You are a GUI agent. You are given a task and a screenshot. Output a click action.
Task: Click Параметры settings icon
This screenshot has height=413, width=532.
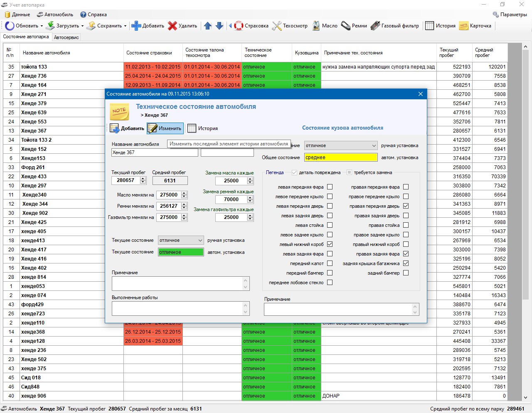pos(495,15)
